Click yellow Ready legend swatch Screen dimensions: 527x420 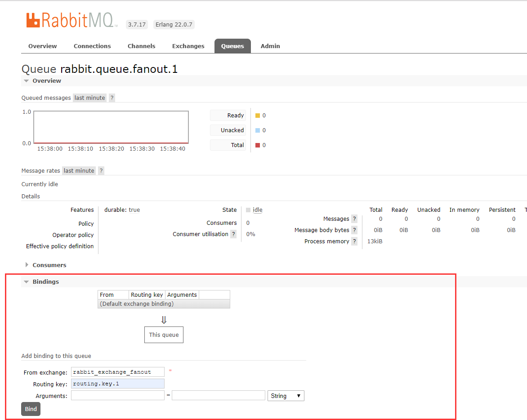[x=258, y=116]
